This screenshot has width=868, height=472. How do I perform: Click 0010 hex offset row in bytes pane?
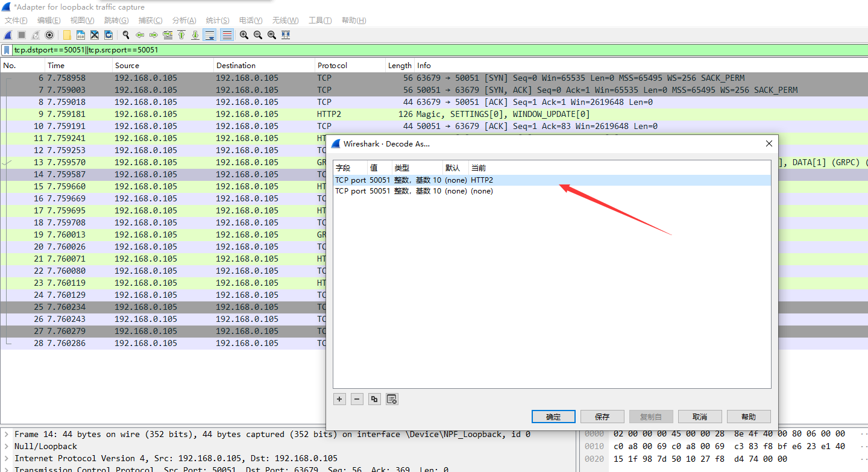tap(594, 446)
